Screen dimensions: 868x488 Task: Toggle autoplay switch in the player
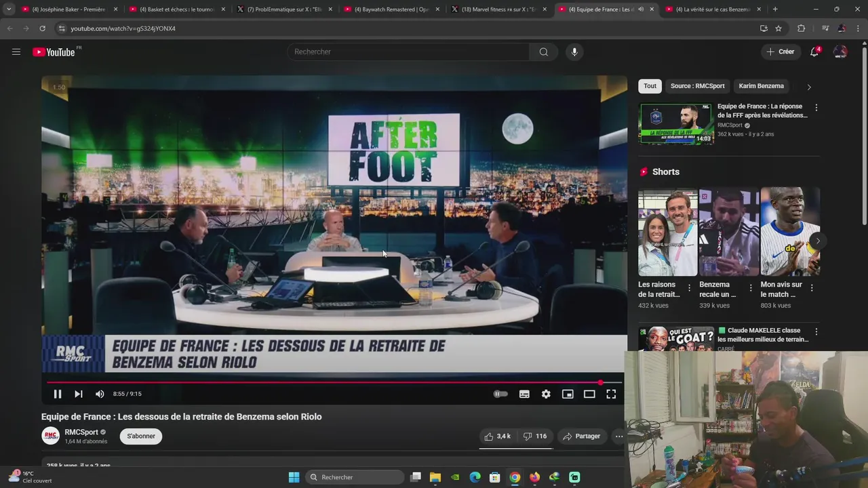(x=500, y=394)
